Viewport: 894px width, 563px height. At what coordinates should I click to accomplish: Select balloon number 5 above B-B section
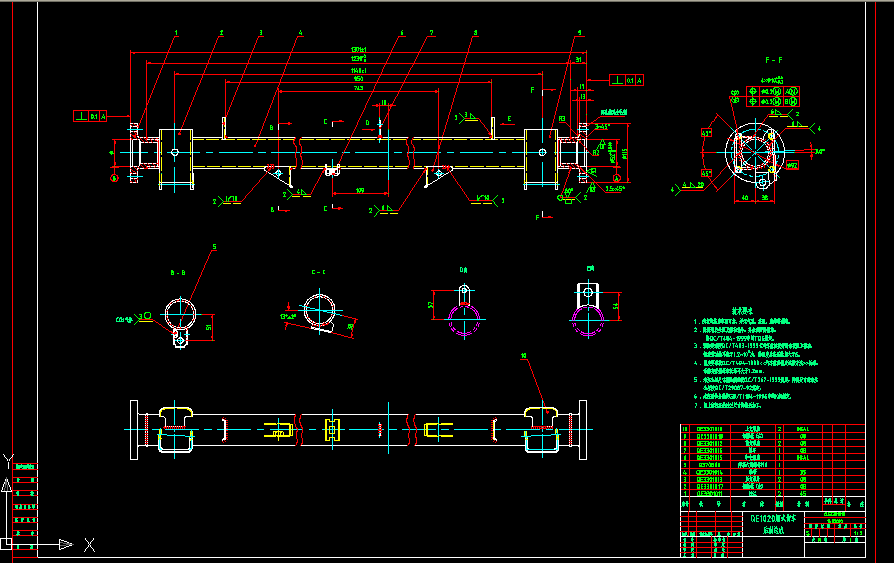[x=213, y=246]
